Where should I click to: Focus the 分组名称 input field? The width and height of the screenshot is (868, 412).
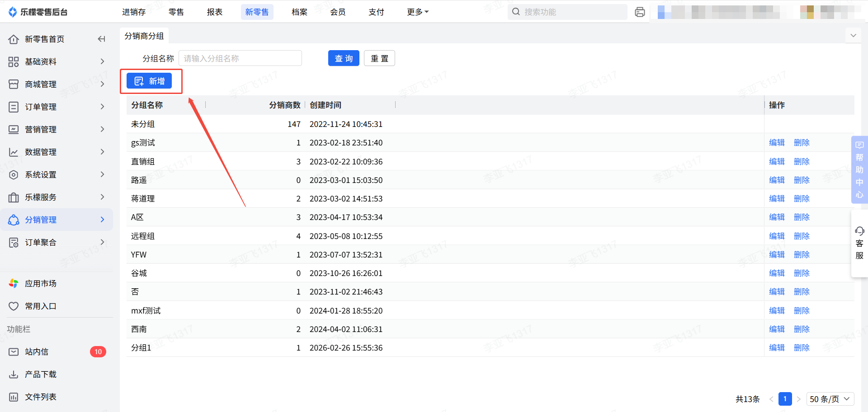[x=240, y=58]
